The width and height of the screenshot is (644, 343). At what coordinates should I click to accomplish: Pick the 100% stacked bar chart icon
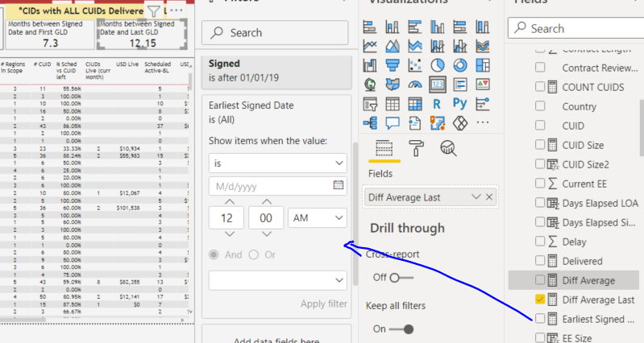coord(460,27)
